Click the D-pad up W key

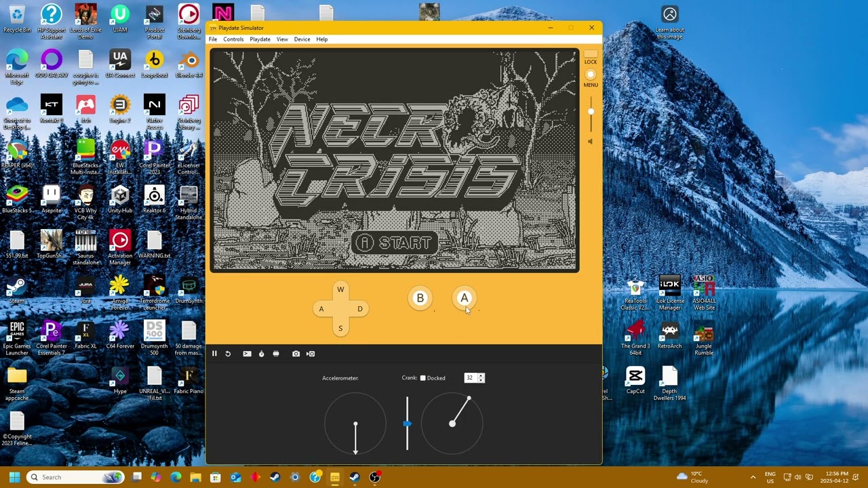tap(340, 290)
